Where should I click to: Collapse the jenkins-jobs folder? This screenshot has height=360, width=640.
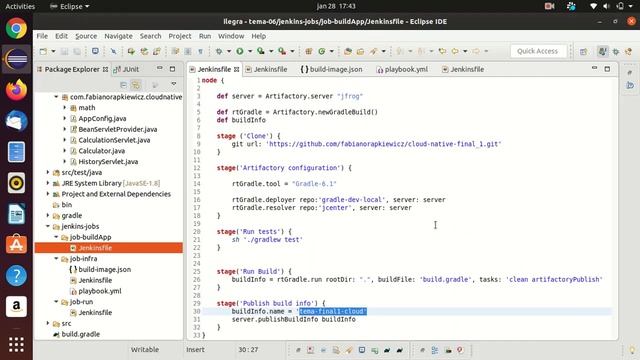[x=48, y=226]
